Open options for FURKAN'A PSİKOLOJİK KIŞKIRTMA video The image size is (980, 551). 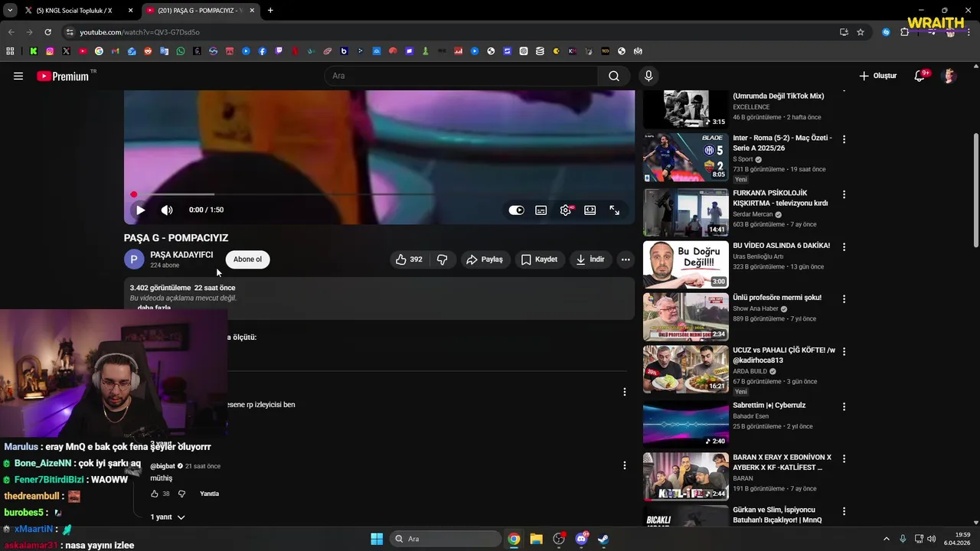844,194
